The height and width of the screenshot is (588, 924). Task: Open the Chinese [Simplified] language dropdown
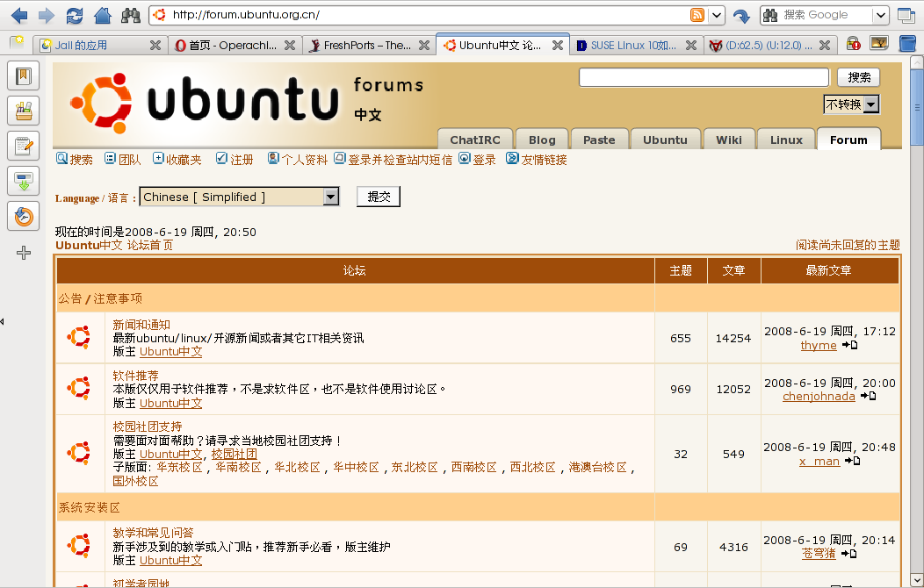click(239, 197)
